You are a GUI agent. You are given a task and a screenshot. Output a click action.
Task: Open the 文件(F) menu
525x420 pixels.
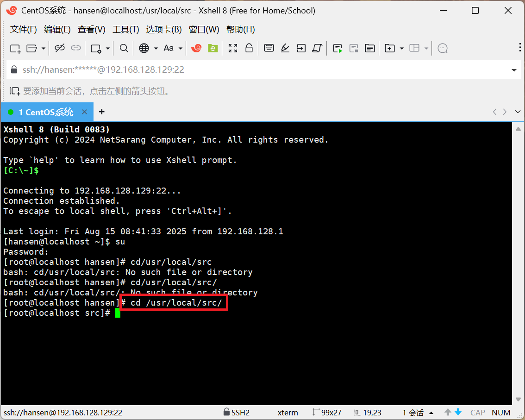click(23, 30)
